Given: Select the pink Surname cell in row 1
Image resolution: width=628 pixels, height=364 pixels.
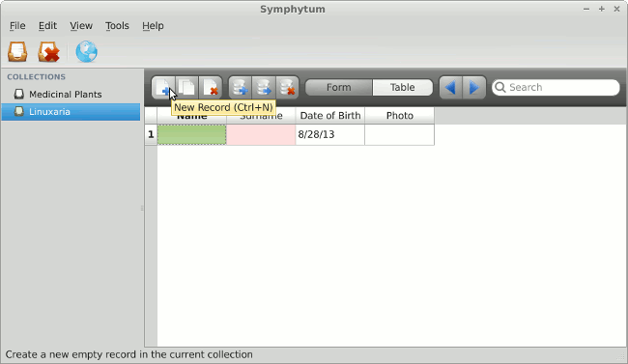Looking at the screenshot, I should point(261,134).
